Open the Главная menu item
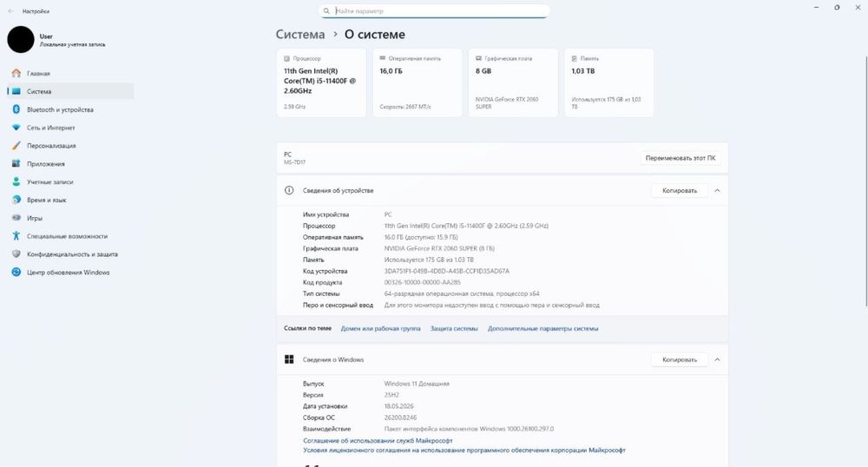Viewport: 868px width, 467px height. 70,73
